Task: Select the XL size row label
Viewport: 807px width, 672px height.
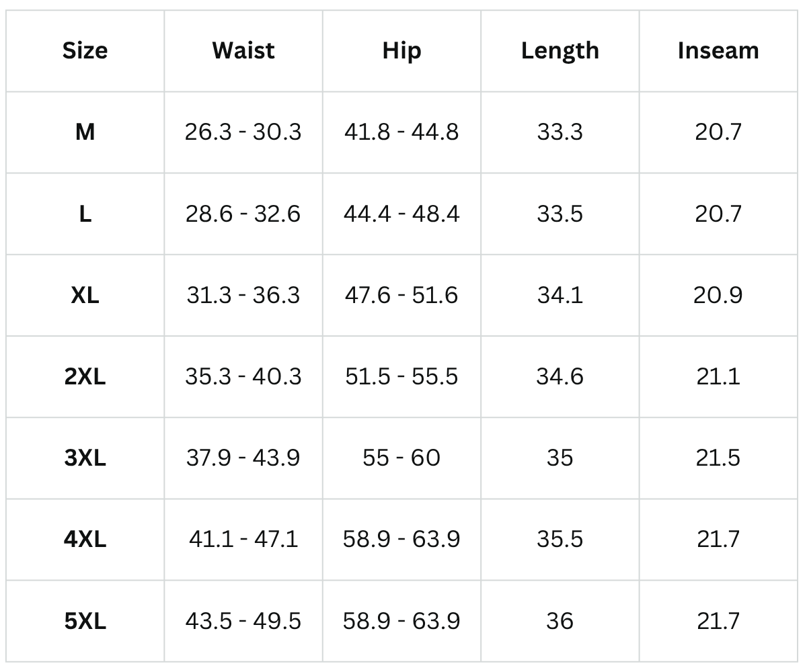Action: 85,295
